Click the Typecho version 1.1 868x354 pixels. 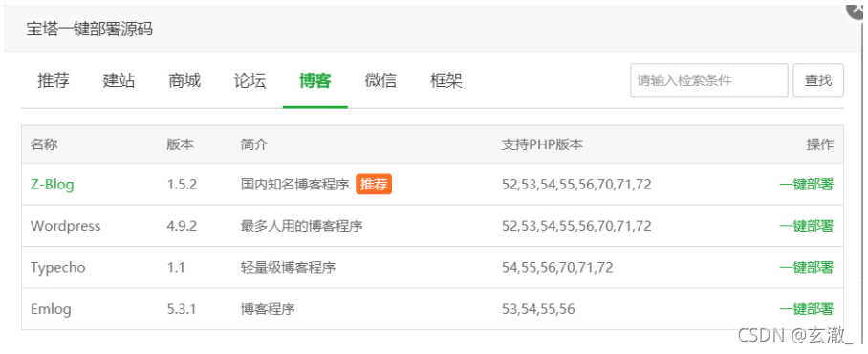click(x=176, y=268)
